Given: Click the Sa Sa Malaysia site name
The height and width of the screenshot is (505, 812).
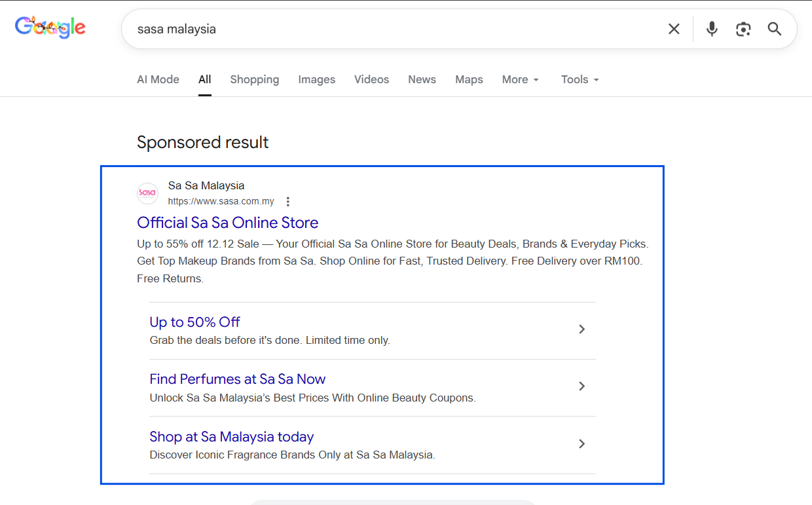Looking at the screenshot, I should pos(206,186).
